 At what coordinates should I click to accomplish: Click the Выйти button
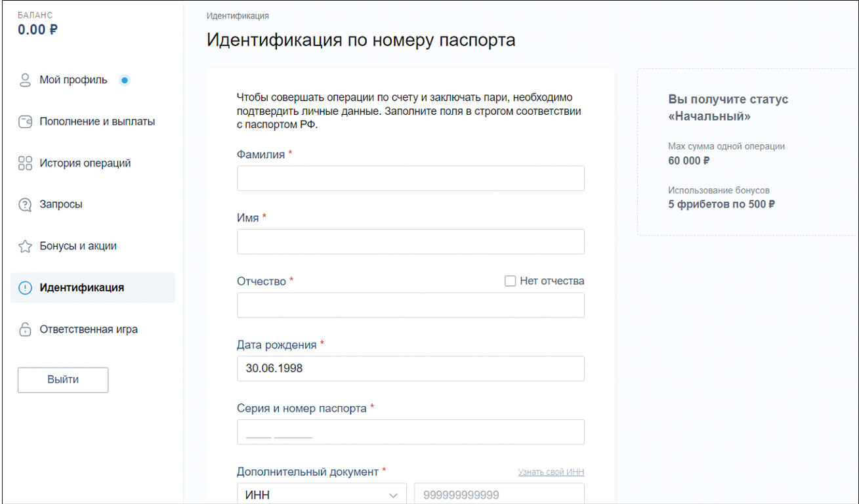[x=63, y=379]
